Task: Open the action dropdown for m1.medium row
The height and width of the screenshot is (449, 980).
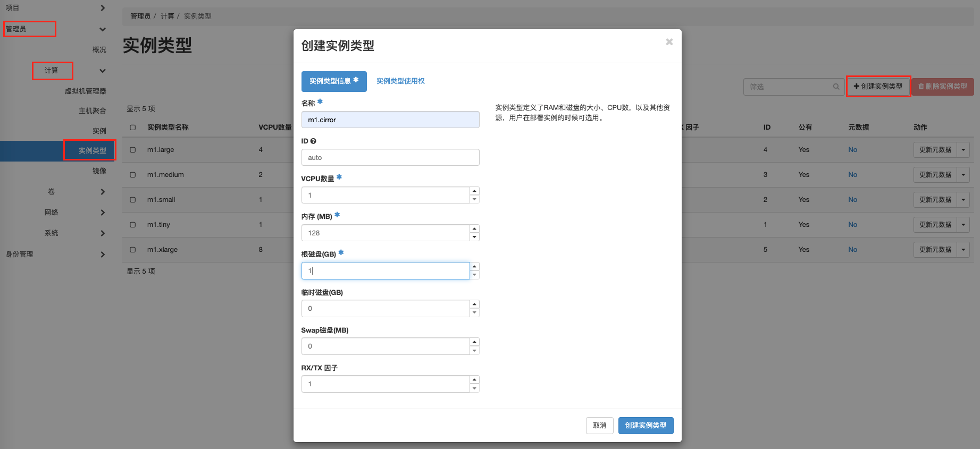Action: tap(963, 175)
